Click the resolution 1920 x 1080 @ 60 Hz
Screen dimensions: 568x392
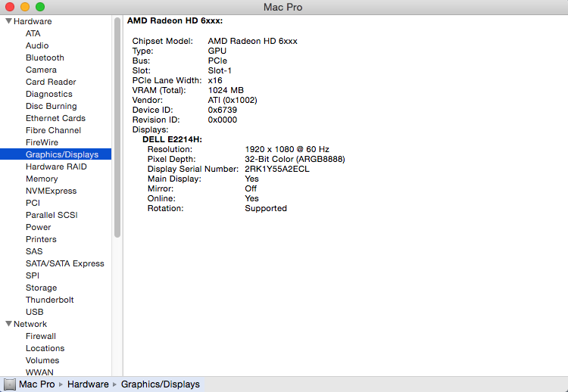click(287, 149)
